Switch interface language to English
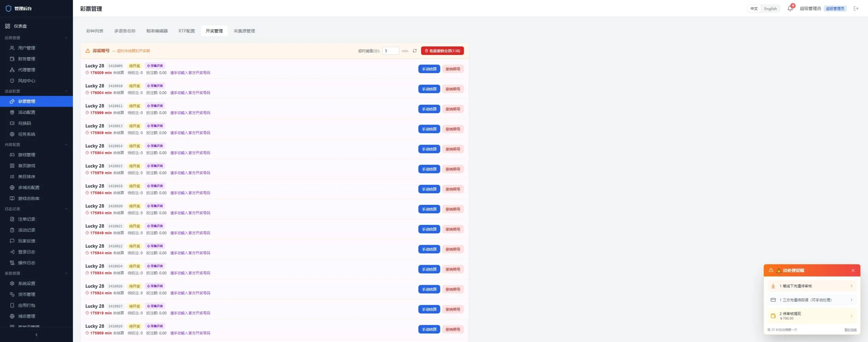 (770, 9)
